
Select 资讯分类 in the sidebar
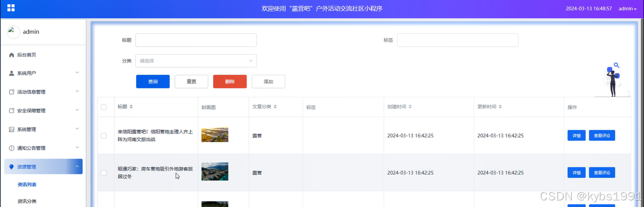pyautogui.click(x=27, y=201)
